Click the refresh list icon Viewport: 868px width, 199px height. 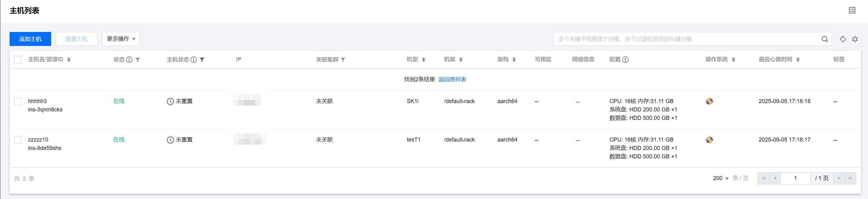[843, 39]
